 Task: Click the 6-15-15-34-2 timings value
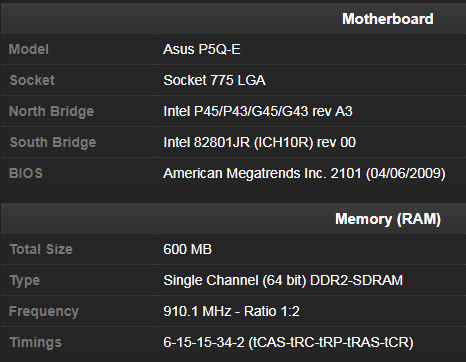(x=288, y=342)
